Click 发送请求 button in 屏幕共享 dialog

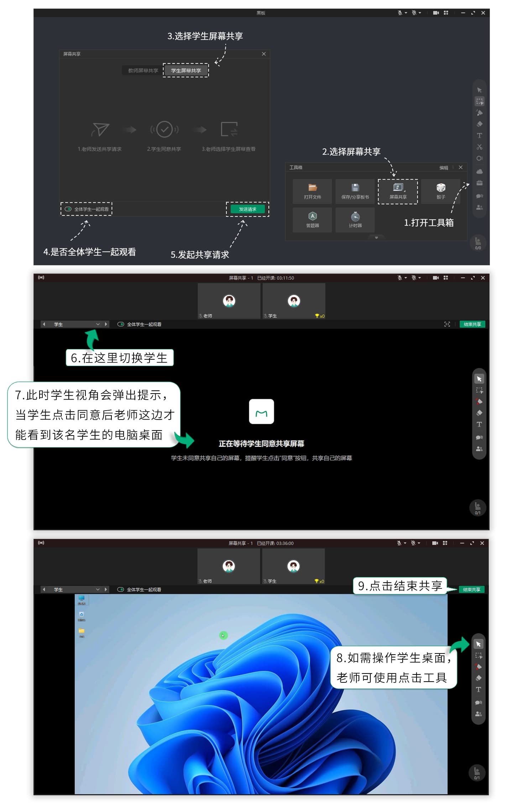point(247,209)
